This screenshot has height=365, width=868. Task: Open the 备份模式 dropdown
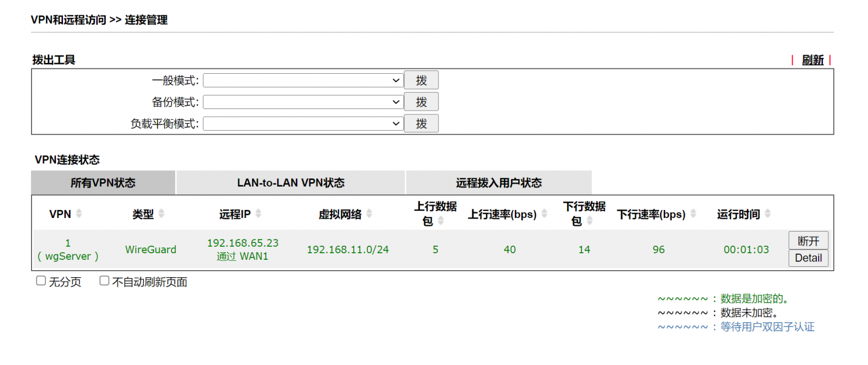(303, 102)
